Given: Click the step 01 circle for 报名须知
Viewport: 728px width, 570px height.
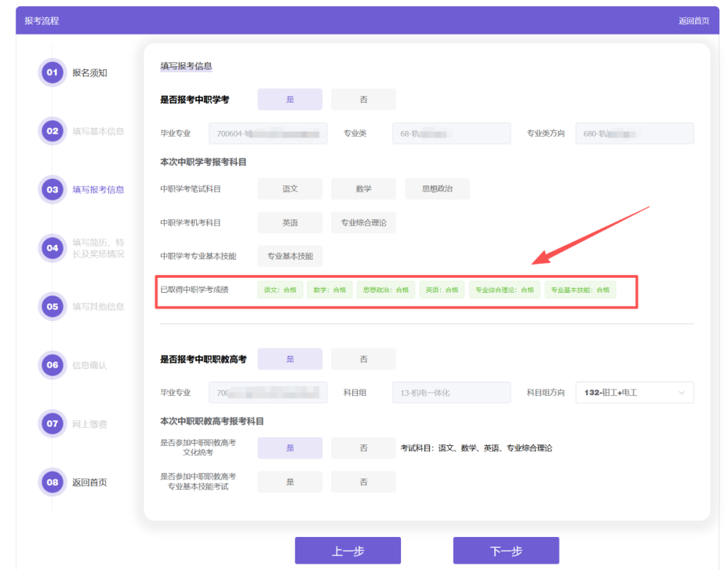Looking at the screenshot, I should point(52,72).
